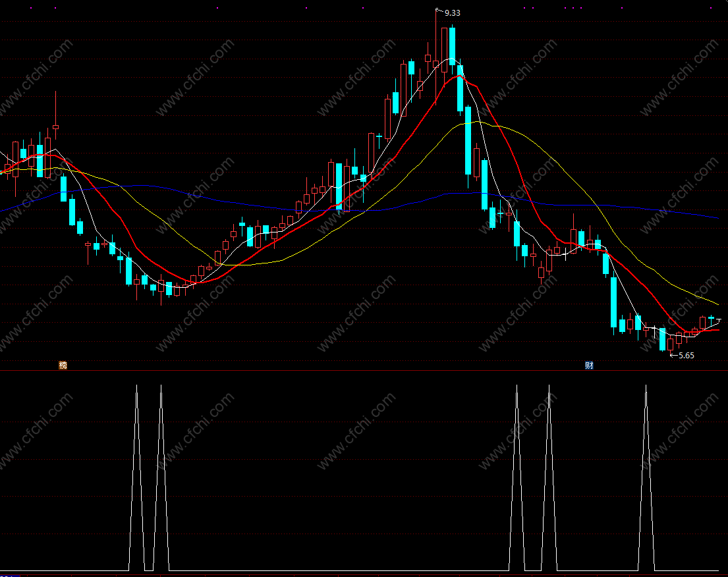Open the 财 financial marker below the chart
This screenshot has height=577, width=728.
pos(589,366)
